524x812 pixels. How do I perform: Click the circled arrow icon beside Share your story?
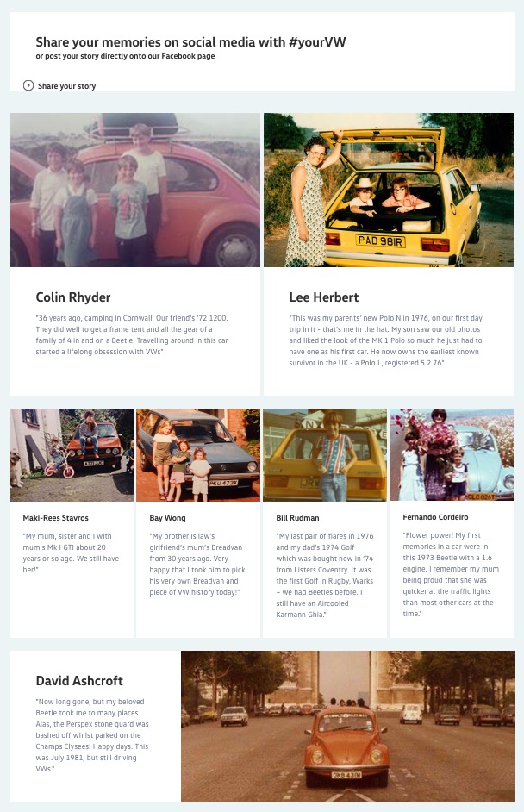[x=28, y=85]
